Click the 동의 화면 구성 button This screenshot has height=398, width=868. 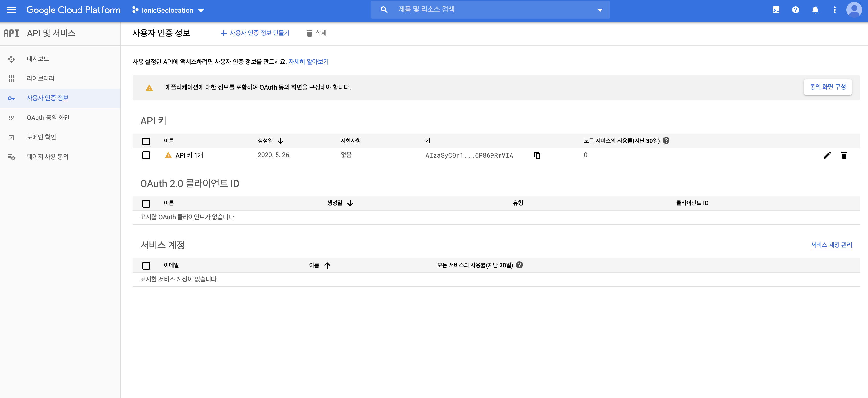tap(827, 87)
